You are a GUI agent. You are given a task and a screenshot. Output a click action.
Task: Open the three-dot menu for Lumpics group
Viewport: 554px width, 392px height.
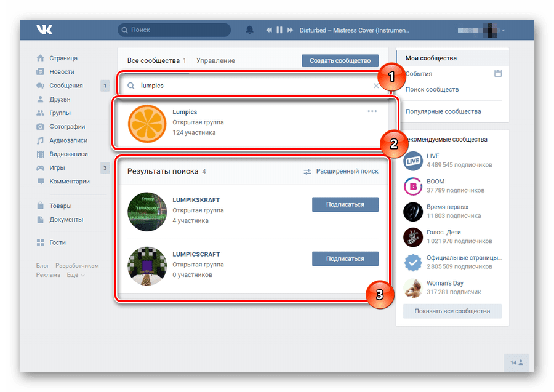[372, 111]
